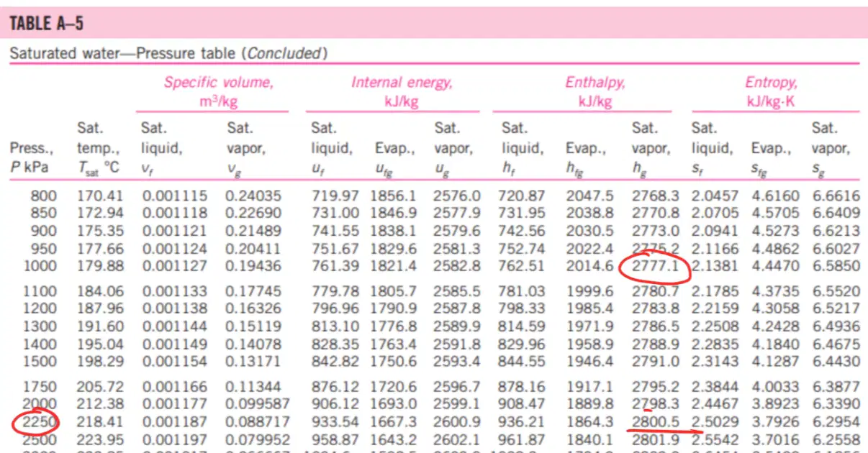Select entropy value 6.6616
Viewport: 868px width, 453px height.
click(836, 196)
